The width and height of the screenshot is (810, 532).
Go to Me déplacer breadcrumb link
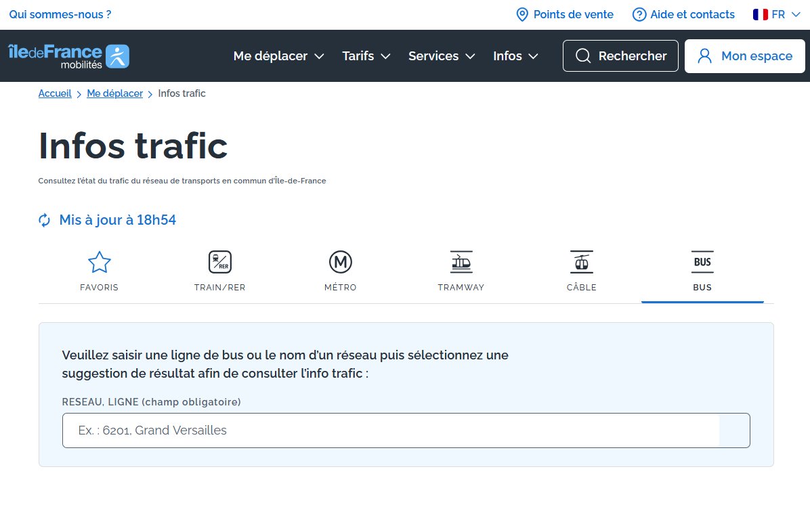(114, 93)
